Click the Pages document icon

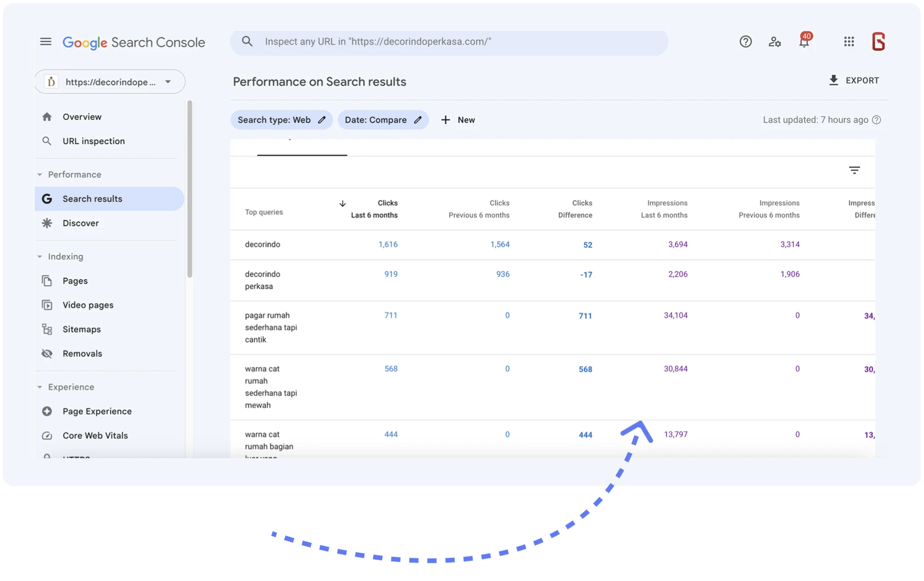(x=47, y=281)
